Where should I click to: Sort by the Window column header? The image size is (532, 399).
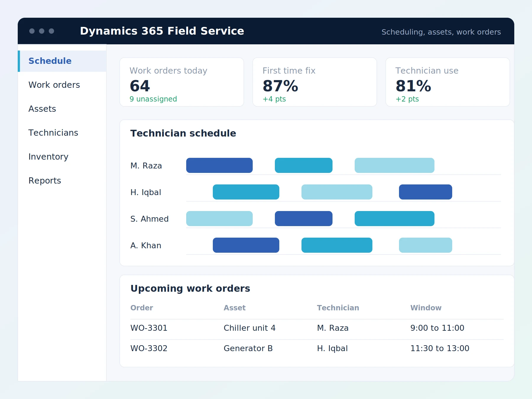click(426, 308)
